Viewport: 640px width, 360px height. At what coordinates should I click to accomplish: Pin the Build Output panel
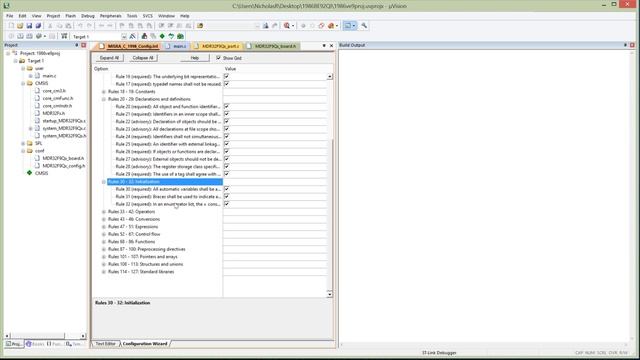(x=625, y=45)
